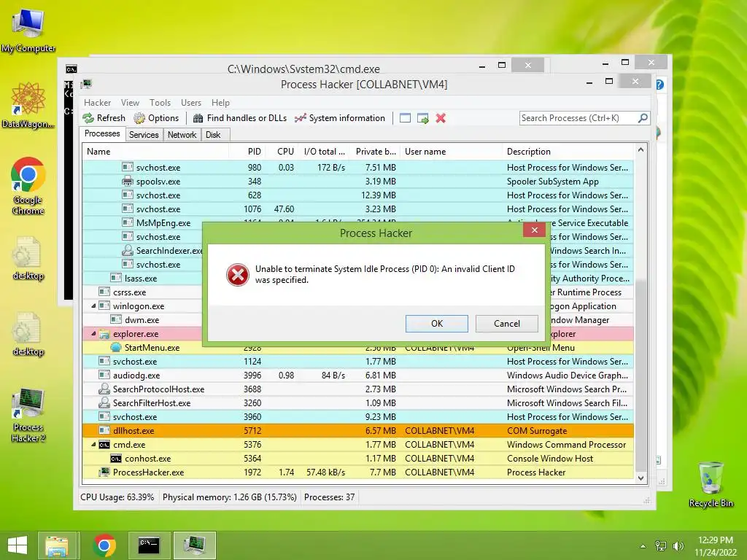Click the Physical memory status entry
Image resolution: width=747 pixels, height=560 pixels.
click(230, 497)
